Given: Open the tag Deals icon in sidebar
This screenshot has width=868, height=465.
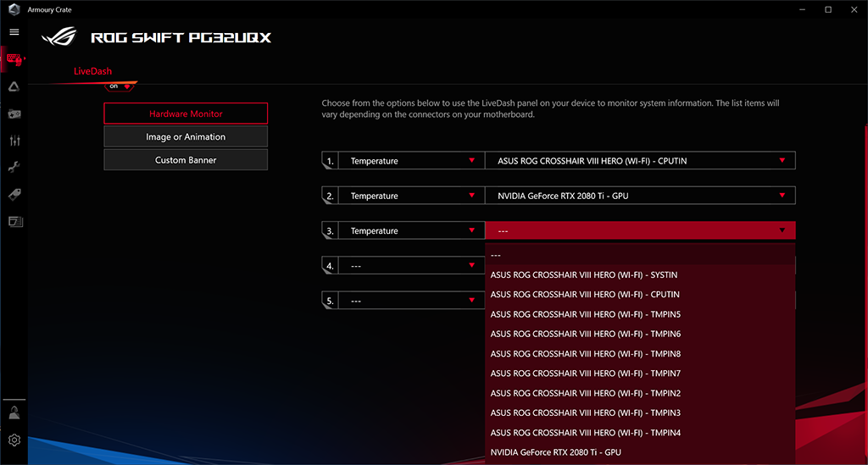Looking at the screenshot, I should [x=14, y=194].
